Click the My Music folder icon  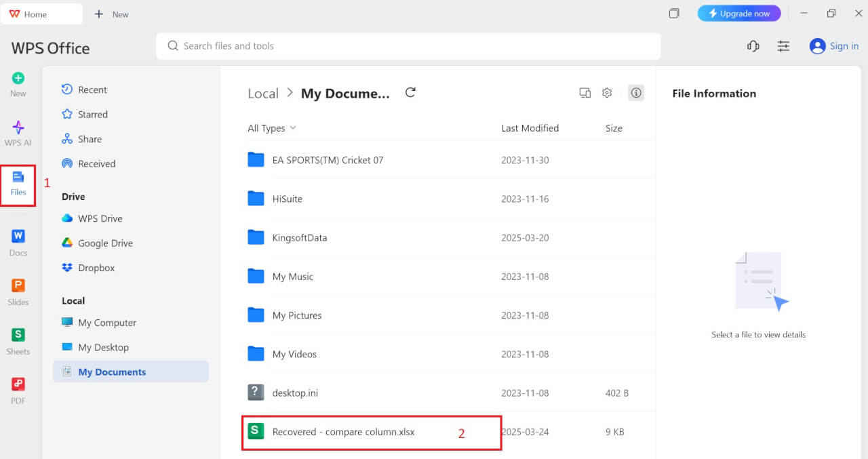[x=256, y=276]
